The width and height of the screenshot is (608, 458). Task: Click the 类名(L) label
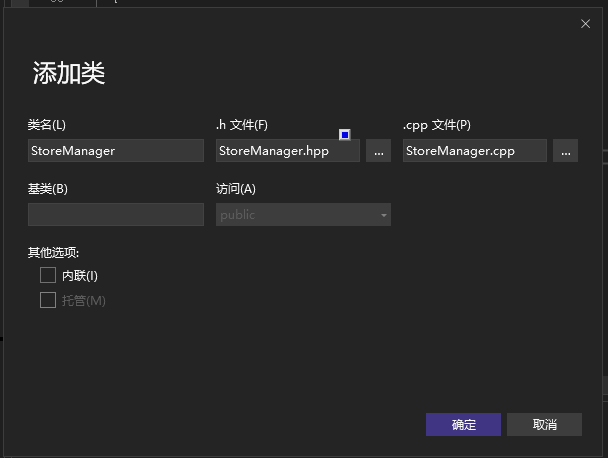(47, 125)
